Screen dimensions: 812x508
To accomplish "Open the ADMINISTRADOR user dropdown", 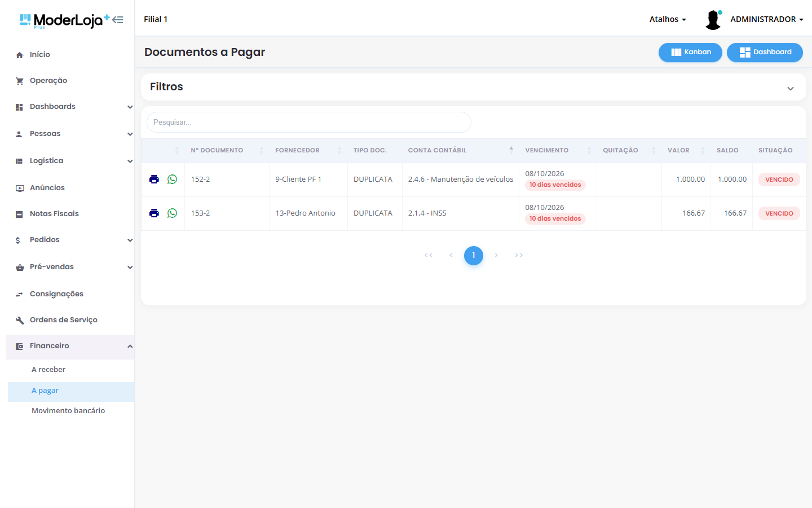I will (767, 19).
